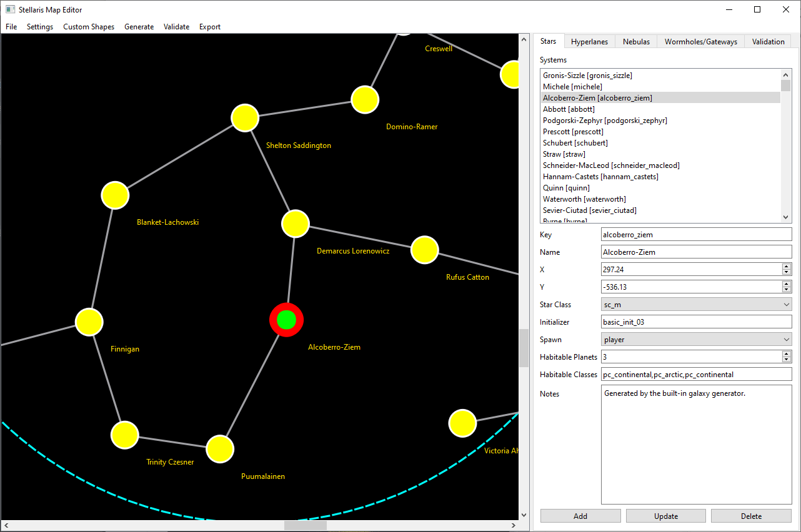Viewport: 801px width, 532px height.
Task: Switch to the Wormholes/Gateways tab
Action: tap(700, 42)
